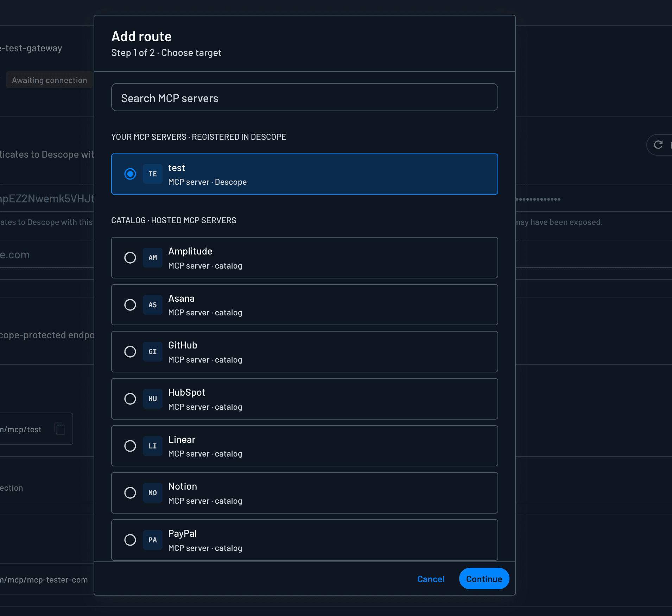Click the Amplitude server name
Screen dimensions: 672x616
190,251
